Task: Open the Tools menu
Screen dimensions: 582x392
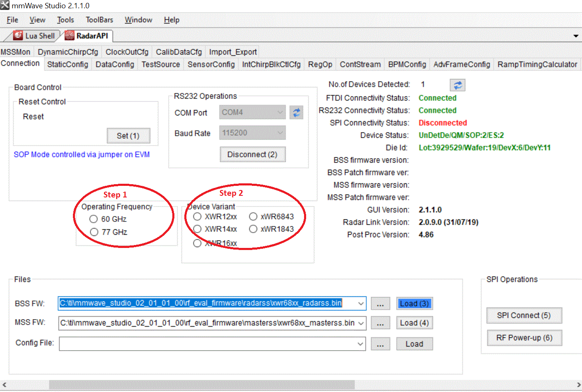Action: coord(65,20)
